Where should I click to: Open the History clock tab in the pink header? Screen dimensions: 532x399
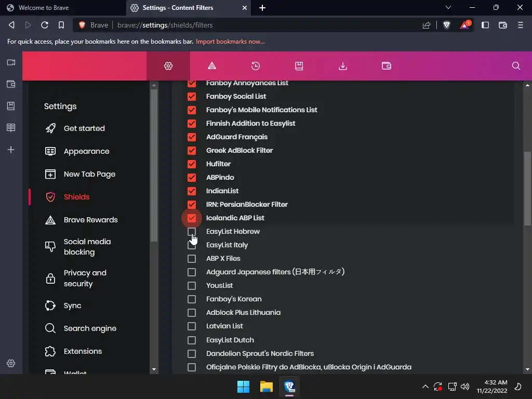(x=256, y=66)
